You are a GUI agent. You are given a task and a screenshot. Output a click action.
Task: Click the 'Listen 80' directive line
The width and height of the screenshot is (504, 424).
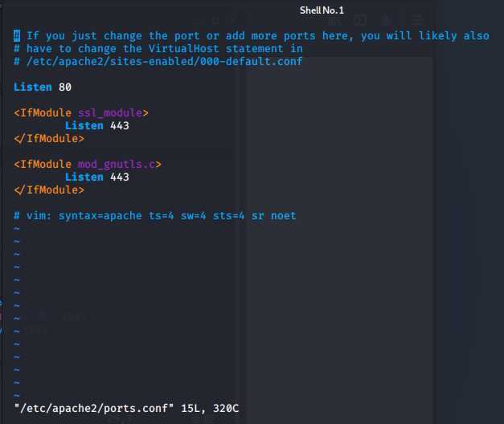pyautogui.click(x=43, y=87)
